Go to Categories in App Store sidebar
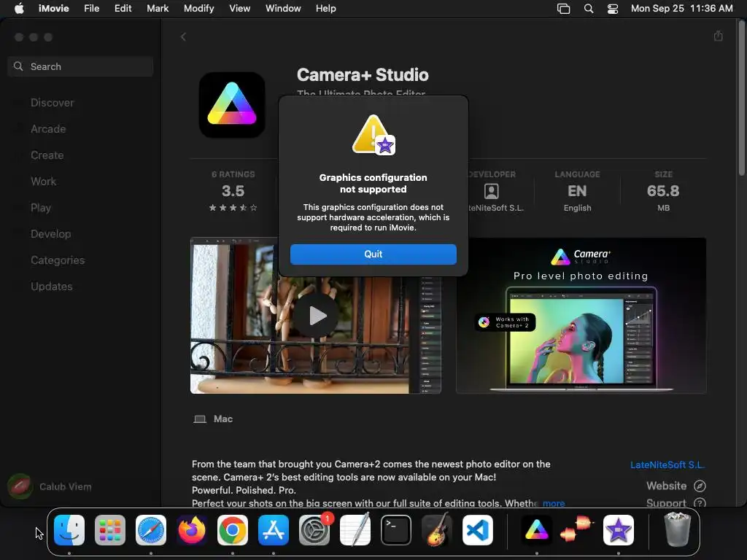This screenshot has width=747, height=560. [57, 260]
